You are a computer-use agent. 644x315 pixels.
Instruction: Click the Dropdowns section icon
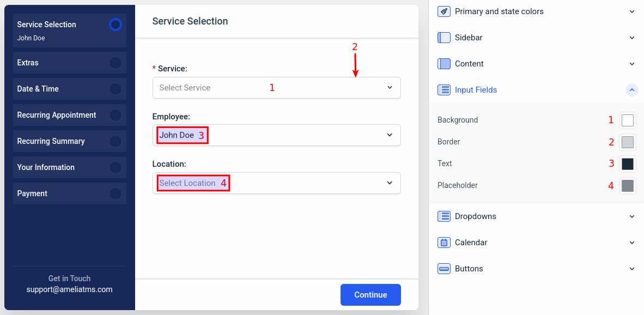click(444, 216)
